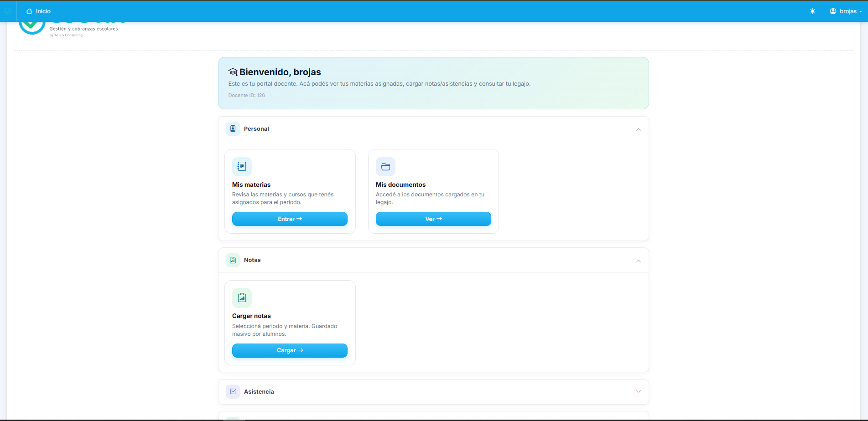
Task: Click the Mis documentos folder icon
Action: [x=385, y=167]
